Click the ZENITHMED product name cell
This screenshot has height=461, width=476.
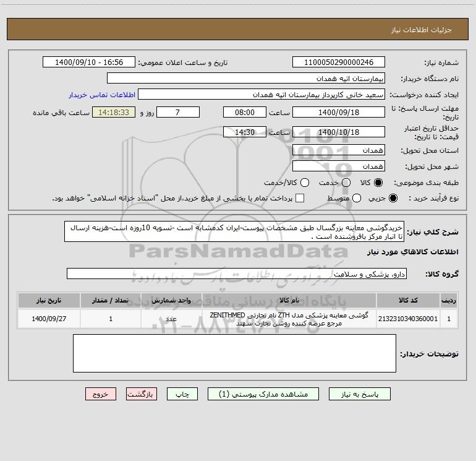[289, 319]
